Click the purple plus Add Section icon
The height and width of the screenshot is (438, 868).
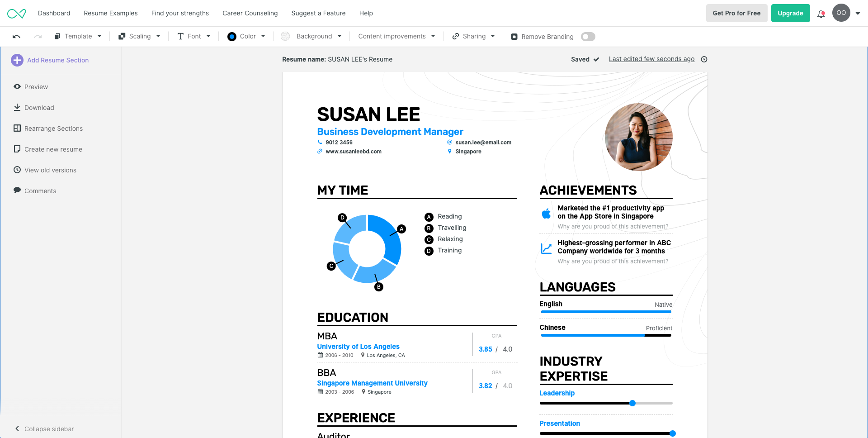[17, 60]
